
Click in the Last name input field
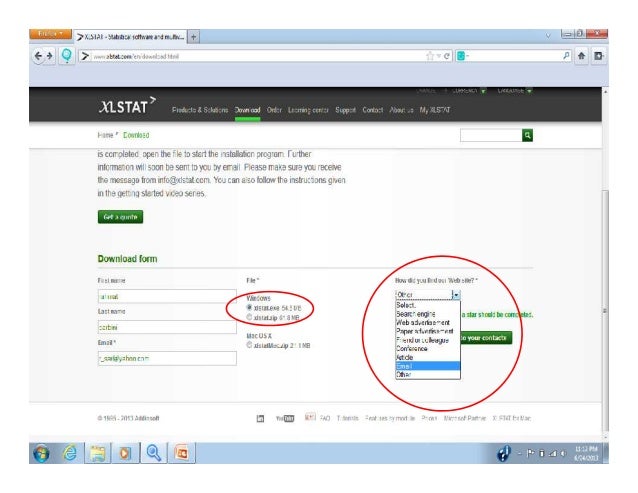(167, 327)
